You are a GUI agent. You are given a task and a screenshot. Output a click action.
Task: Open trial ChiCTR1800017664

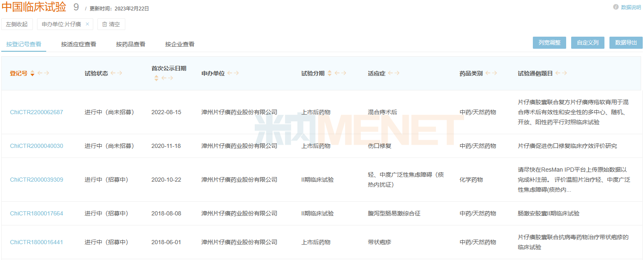37,213
